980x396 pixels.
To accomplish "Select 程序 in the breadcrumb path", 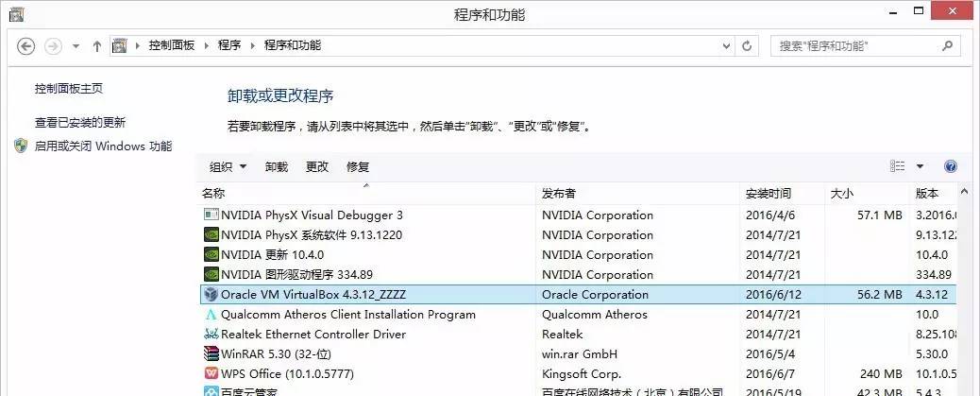I will point(229,45).
